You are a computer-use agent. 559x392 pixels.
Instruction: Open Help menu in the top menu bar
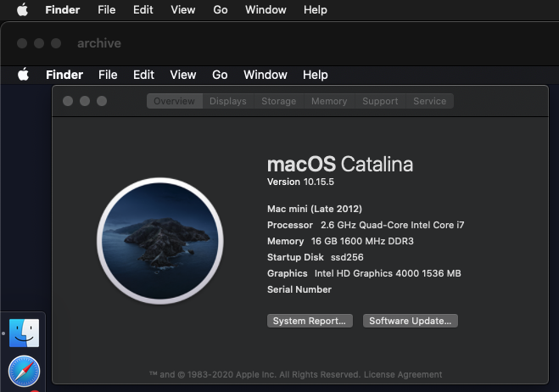point(316,9)
